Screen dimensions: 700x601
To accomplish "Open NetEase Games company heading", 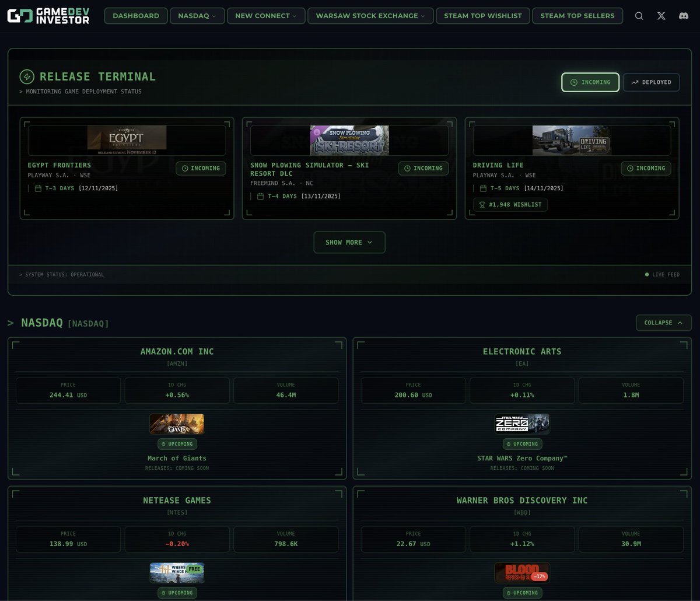I will [x=177, y=501].
